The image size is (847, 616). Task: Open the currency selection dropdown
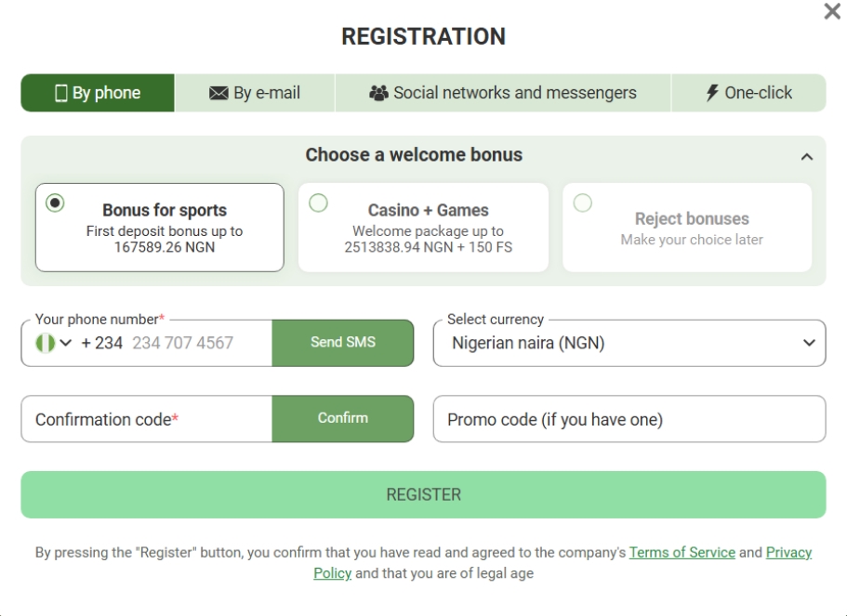[629, 343]
